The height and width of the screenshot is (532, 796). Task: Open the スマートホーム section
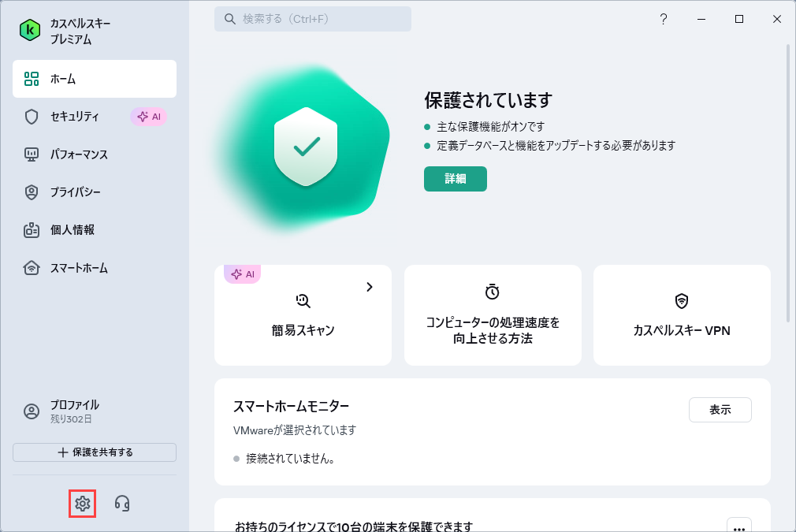point(95,268)
